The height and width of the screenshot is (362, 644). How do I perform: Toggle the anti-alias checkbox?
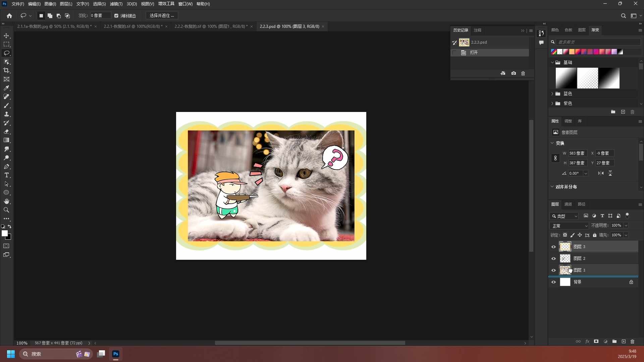tap(116, 16)
